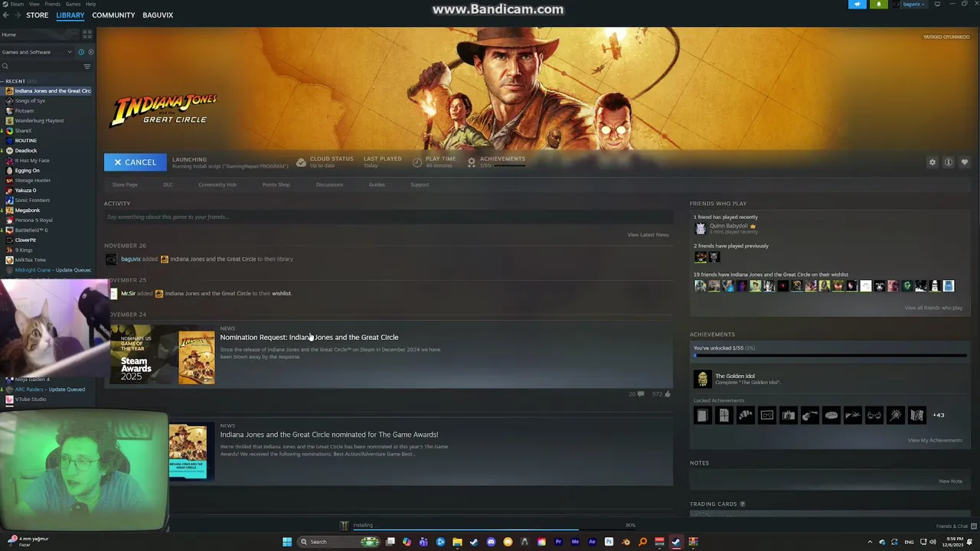Open the Discussions link
Viewport: 980px width, 551px height.
(x=329, y=184)
